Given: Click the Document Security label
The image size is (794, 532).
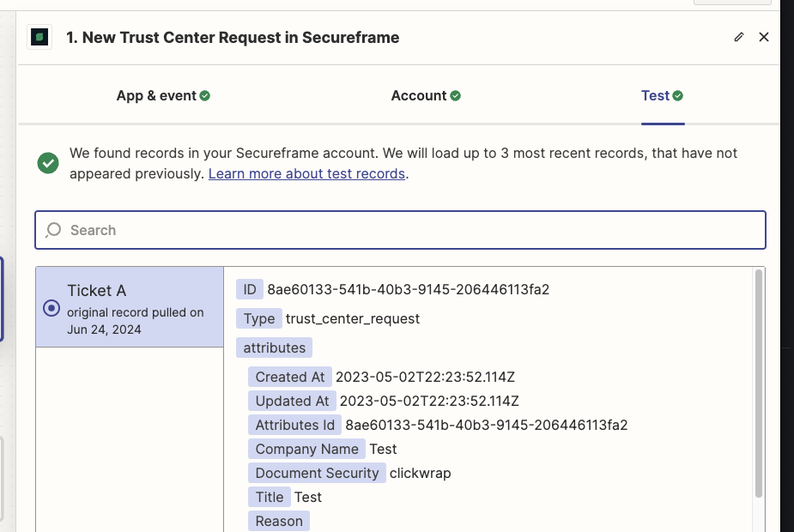Looking at the screenshot, I should [317, 474].
